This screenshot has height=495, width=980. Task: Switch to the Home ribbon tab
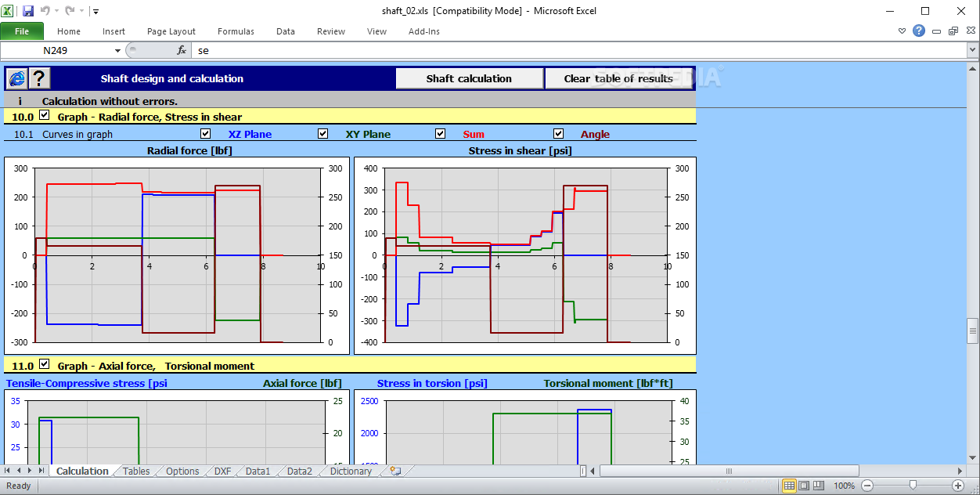[69, 31]
